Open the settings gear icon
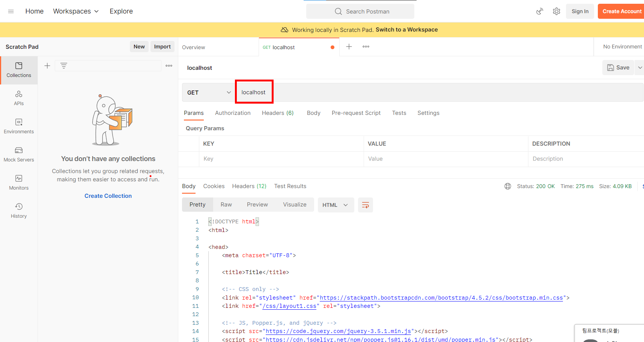The width and height of the screenshot is (644, 342). tap(557, 11)
